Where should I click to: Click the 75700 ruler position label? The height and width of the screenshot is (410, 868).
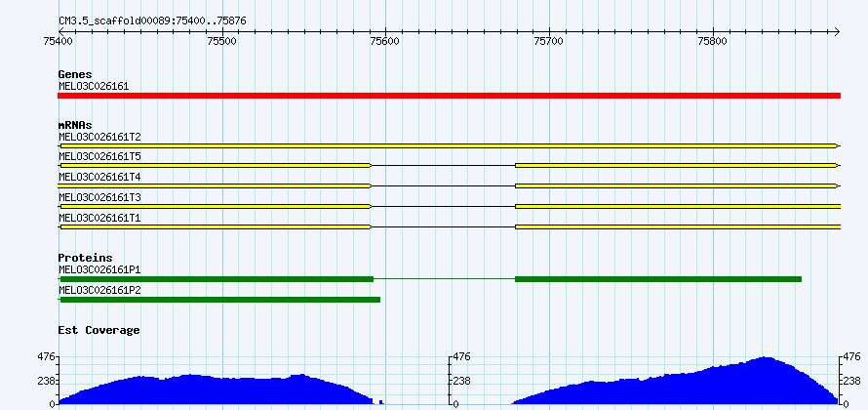(550, 41)
